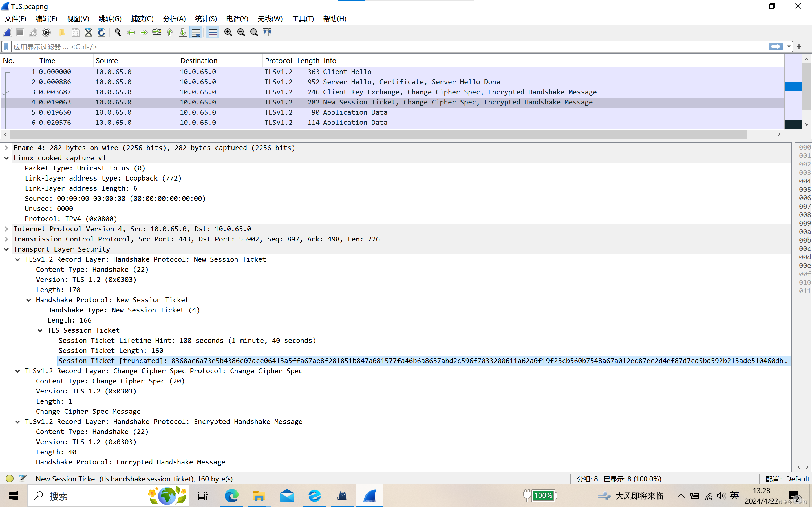Open expert information via the status circle
The image size is (812, 507).
click(x=9, y=479)
